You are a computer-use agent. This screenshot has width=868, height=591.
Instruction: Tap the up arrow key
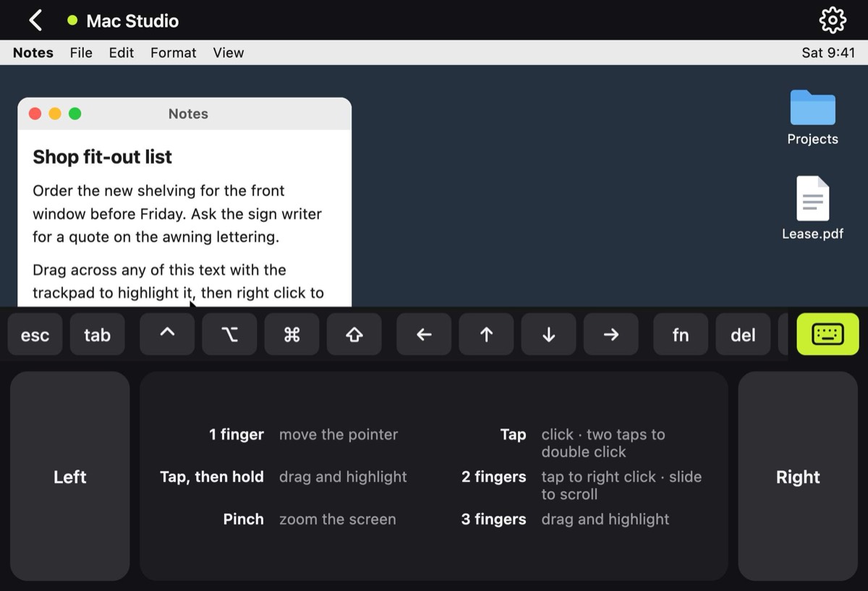pyautogui.click(x=486, y=334)
